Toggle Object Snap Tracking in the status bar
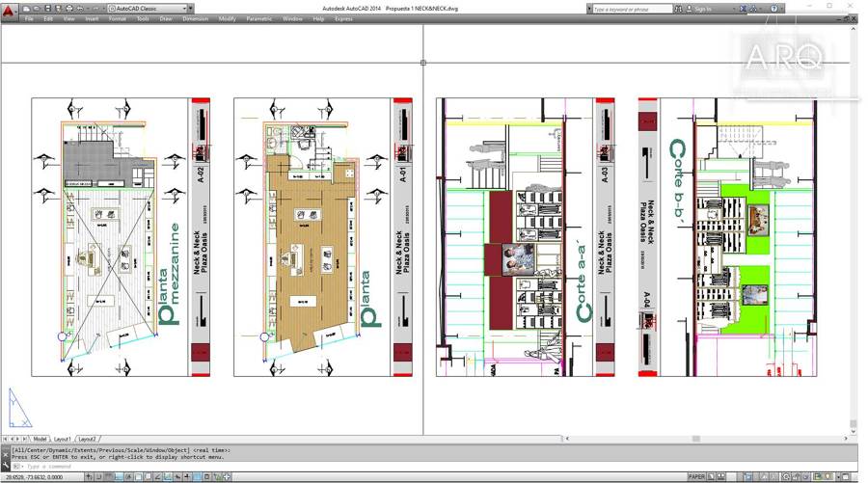The width and height of the screenshot is (868, 483). (x=157, y=477)
